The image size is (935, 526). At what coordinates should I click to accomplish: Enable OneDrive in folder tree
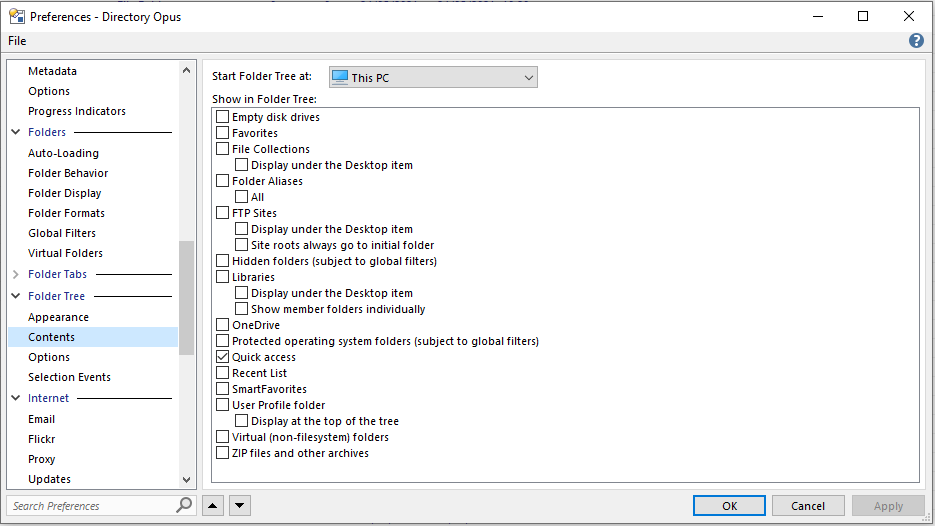(x=222, y=324)
